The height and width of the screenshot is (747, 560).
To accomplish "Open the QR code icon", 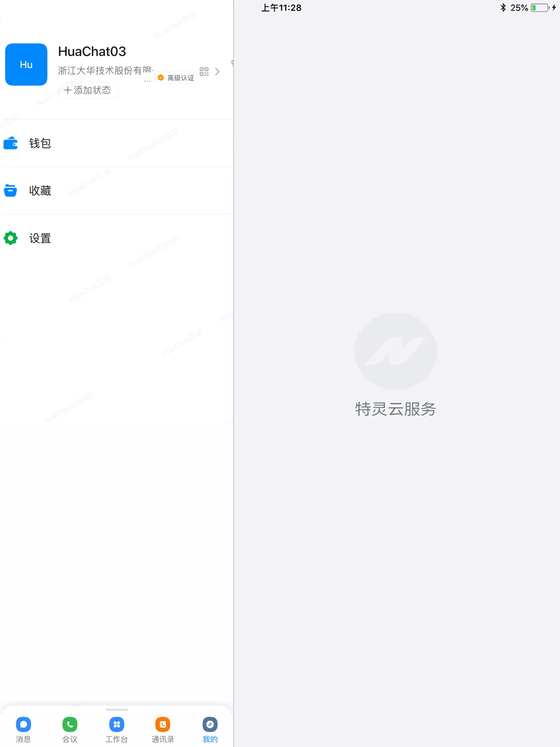I will pyautogui.click(x=204, y=72).
